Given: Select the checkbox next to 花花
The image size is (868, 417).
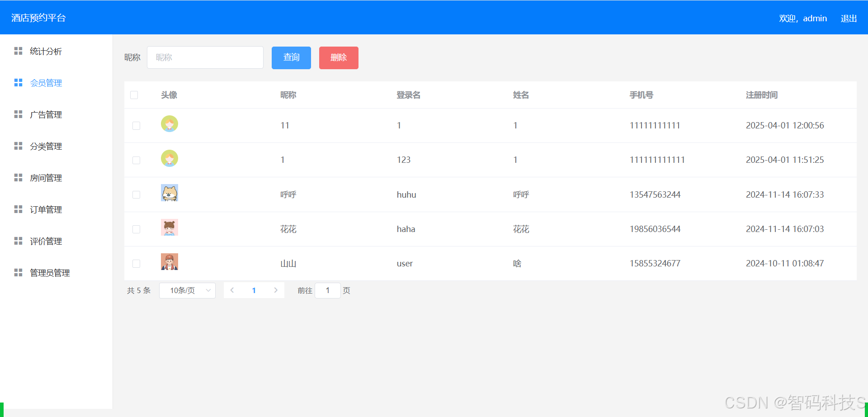Looking at the screenshot, I should [136, 229].
